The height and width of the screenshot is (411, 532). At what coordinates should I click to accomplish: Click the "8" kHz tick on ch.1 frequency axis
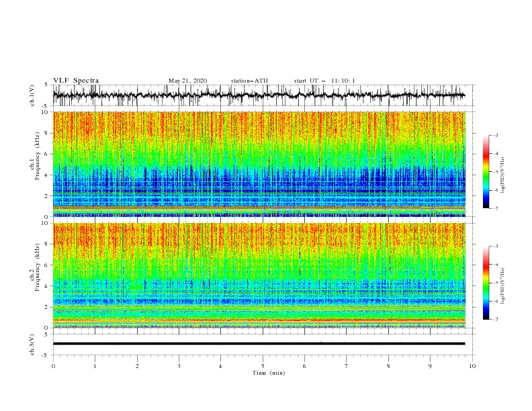coord(48,133)
